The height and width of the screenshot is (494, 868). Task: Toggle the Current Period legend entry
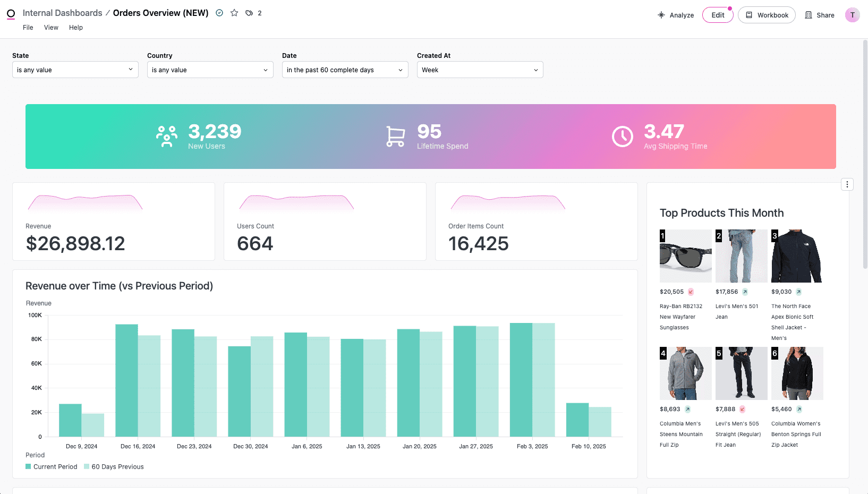tap(51, 466)
